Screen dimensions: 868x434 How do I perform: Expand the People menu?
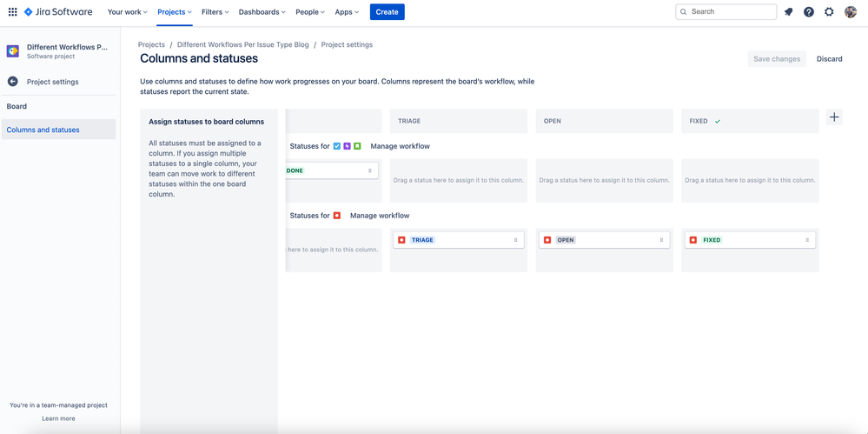(310, 11)
